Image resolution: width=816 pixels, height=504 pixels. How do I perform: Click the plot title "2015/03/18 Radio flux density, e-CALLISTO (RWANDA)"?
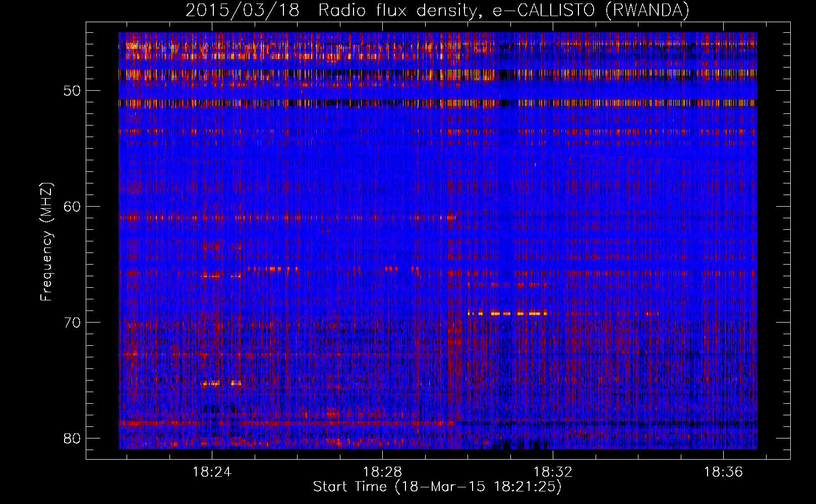437,10
